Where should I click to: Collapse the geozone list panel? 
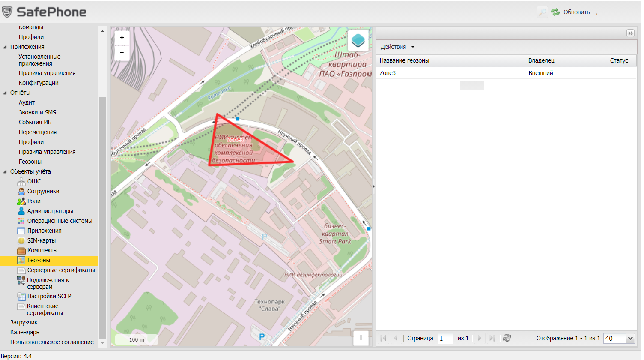[630, 33]
